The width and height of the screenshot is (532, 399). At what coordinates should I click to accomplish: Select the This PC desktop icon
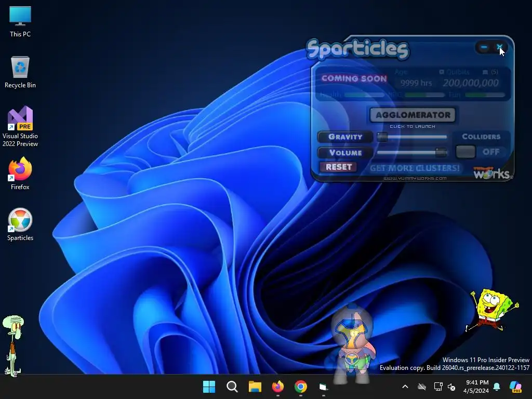(20, 22)
